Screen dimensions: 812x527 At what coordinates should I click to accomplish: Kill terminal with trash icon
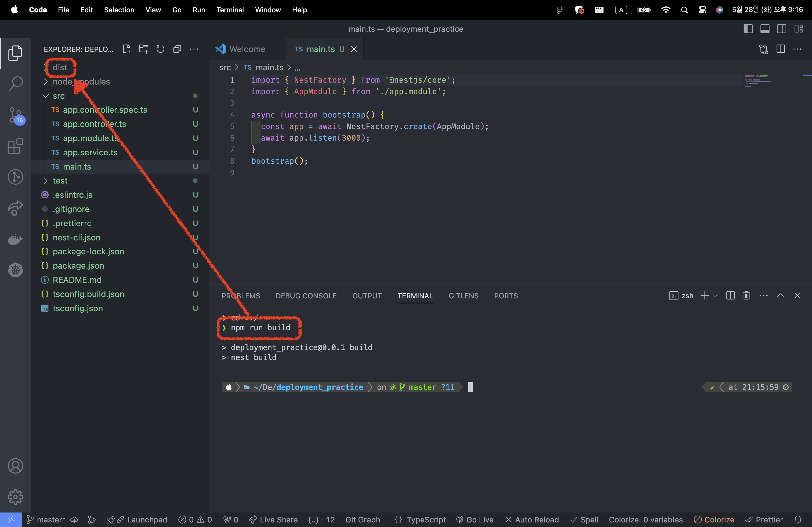[746, 295]
